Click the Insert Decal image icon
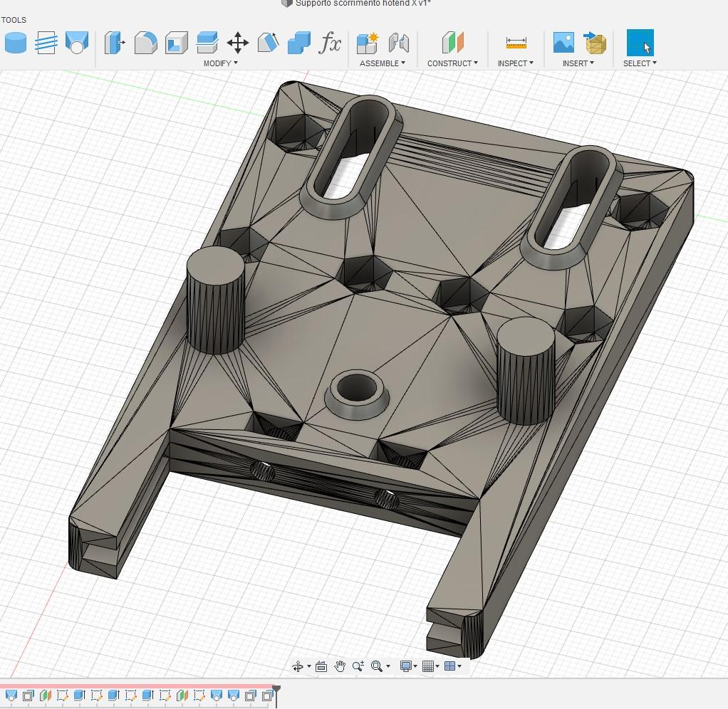 coord(563,43)
